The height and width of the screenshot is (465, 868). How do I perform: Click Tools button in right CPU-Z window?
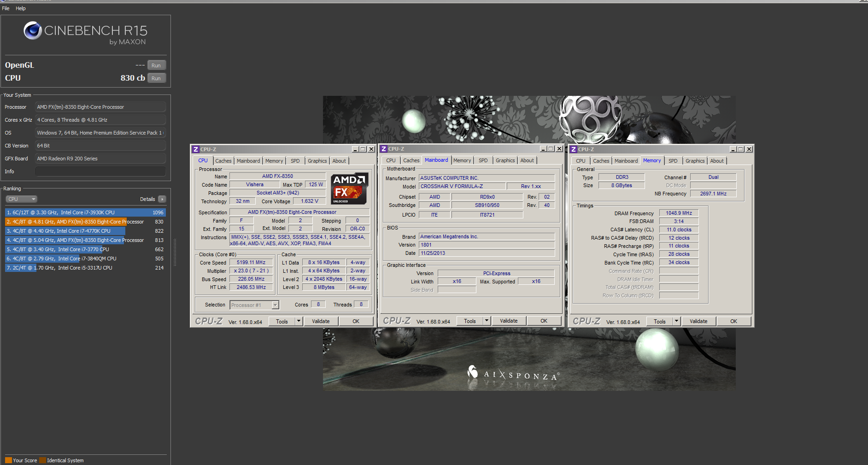click(660, 322)
